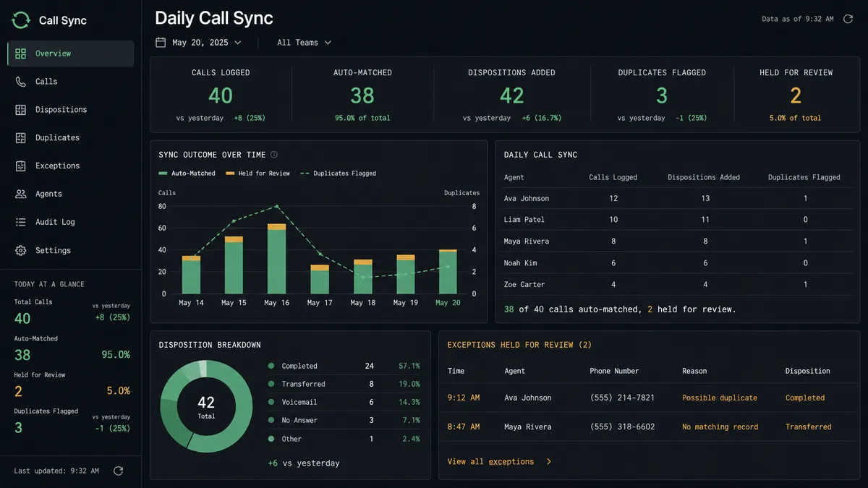Image resolution: width=868 pixels, height=488 pixels.
Task: Click the Duplicates Flagged column header
Action: (x=804, y=177)
